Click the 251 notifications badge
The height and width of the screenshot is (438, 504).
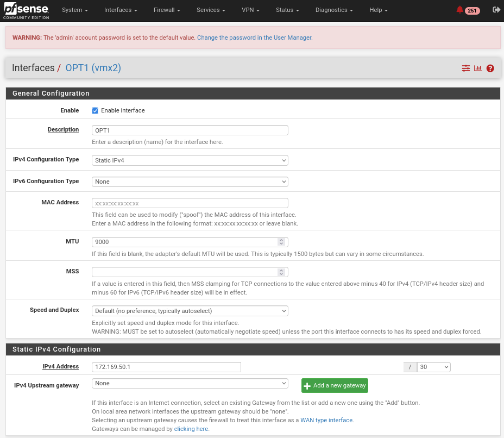click(472, 11)
